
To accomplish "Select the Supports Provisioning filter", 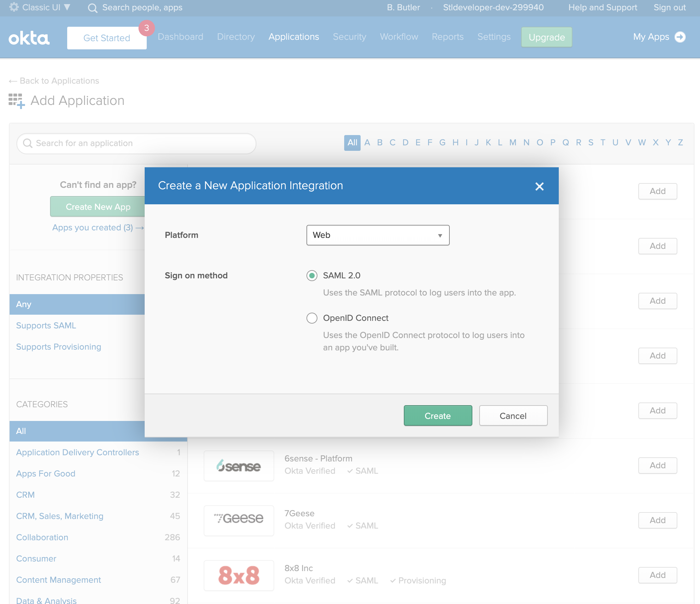I will [x=59, y=347].
